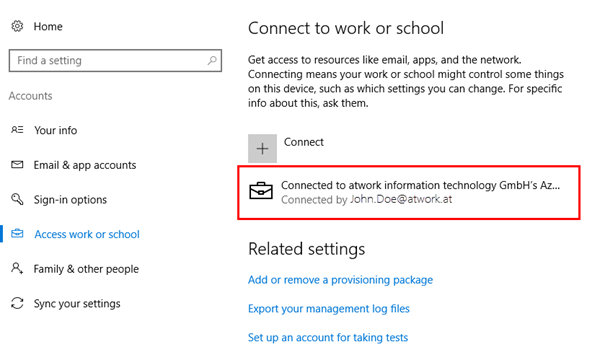The width and height of the screenshot is (600, 360).
Task: Click the connected account briefcase icon
Action: click(x=261, y=191)
